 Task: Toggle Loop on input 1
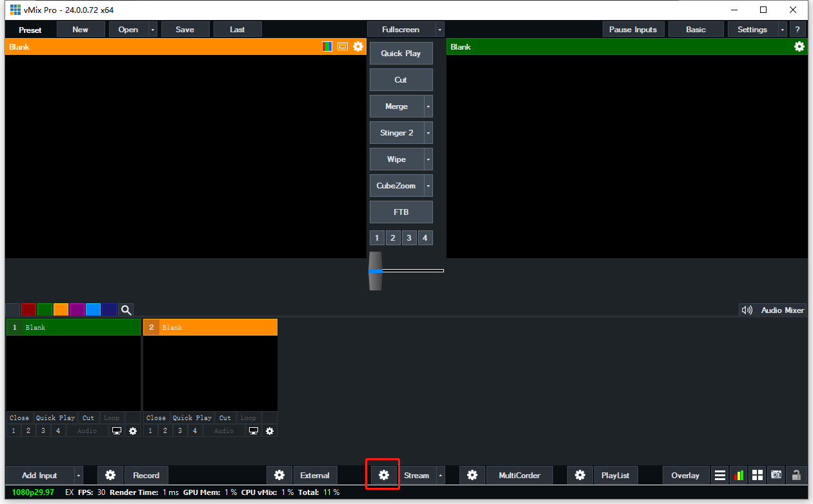pos(112,418)
